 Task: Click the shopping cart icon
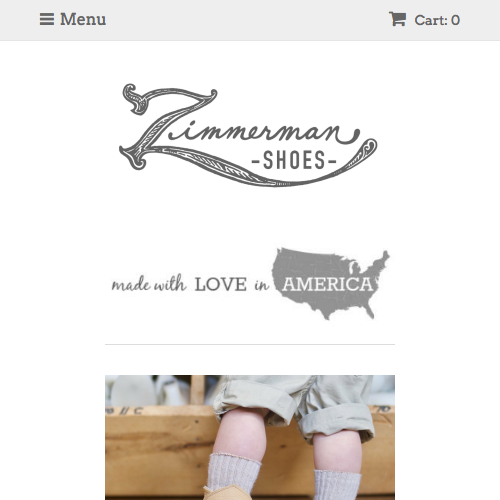pyautogui.click(x=397, y=19)
